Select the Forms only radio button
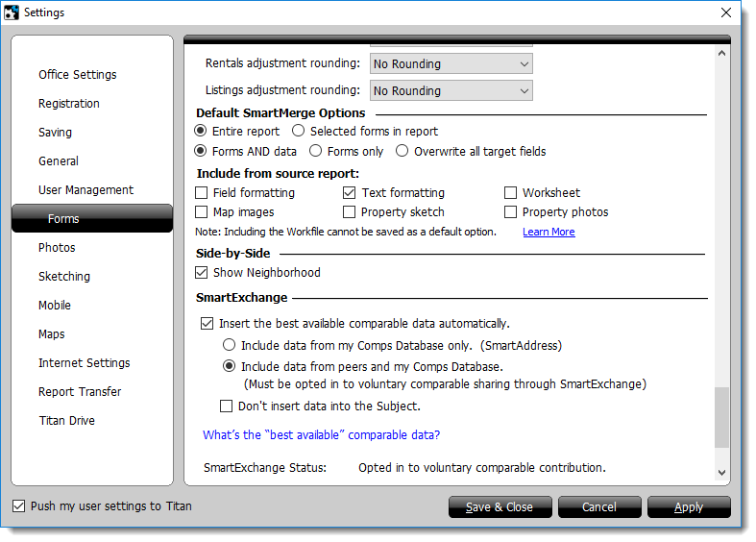This screenshot has height=542, width=756. click(315, 151)
